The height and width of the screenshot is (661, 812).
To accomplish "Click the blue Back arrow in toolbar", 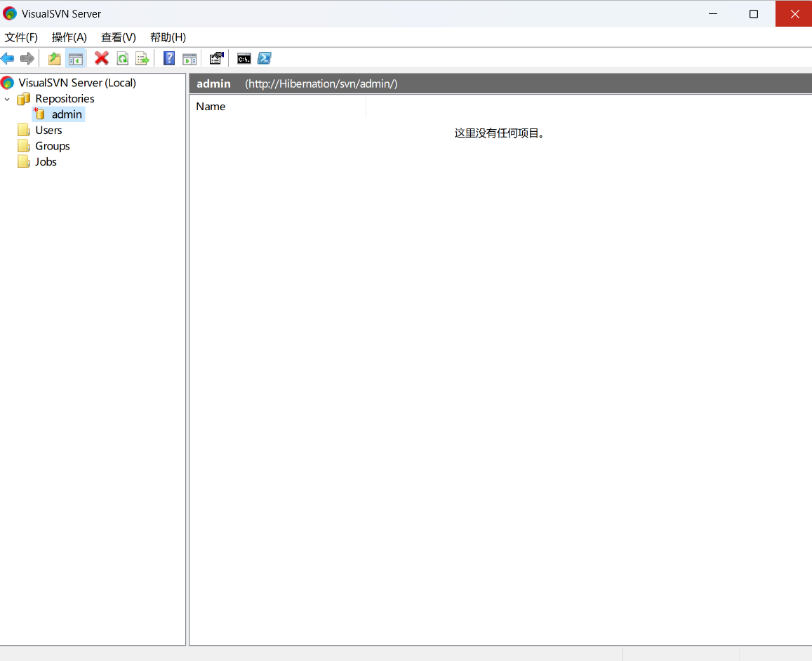I will pyautogui.click(x=8, y=58).
